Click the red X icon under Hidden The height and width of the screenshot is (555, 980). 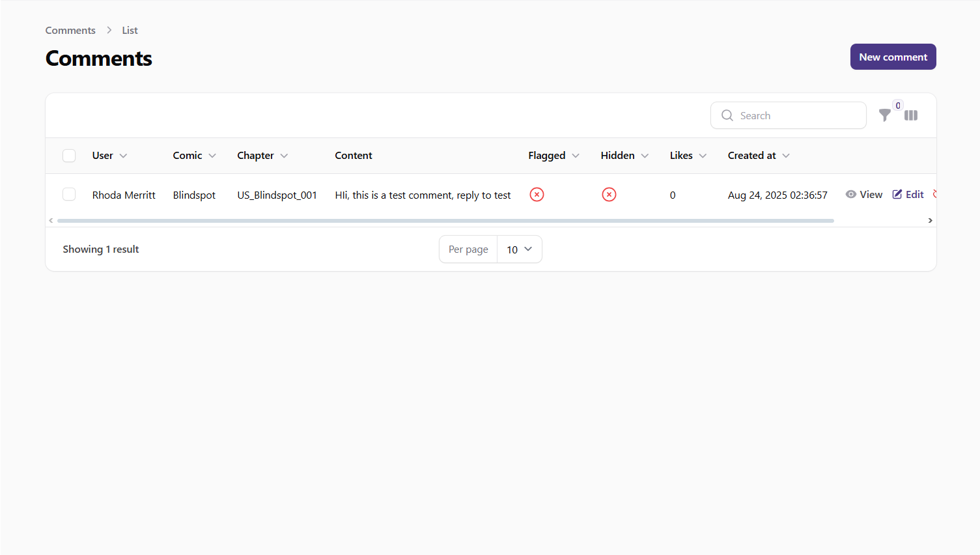[x=609, y=194]
